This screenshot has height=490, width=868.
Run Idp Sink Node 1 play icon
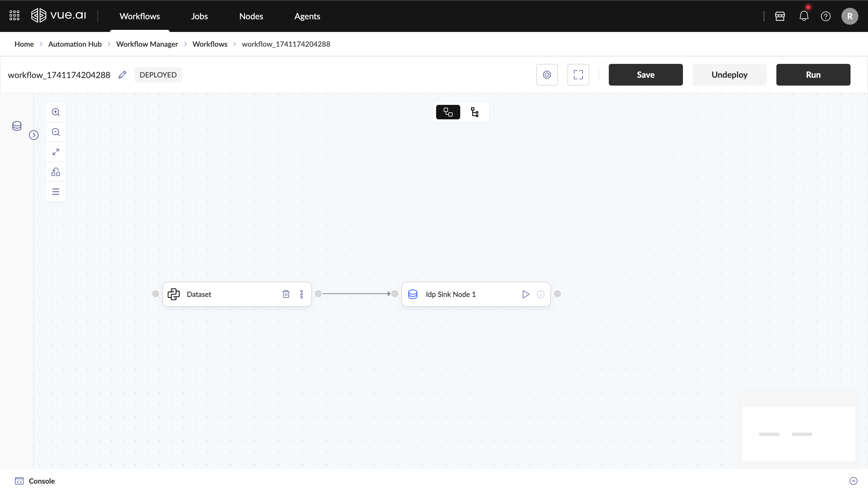526,294
